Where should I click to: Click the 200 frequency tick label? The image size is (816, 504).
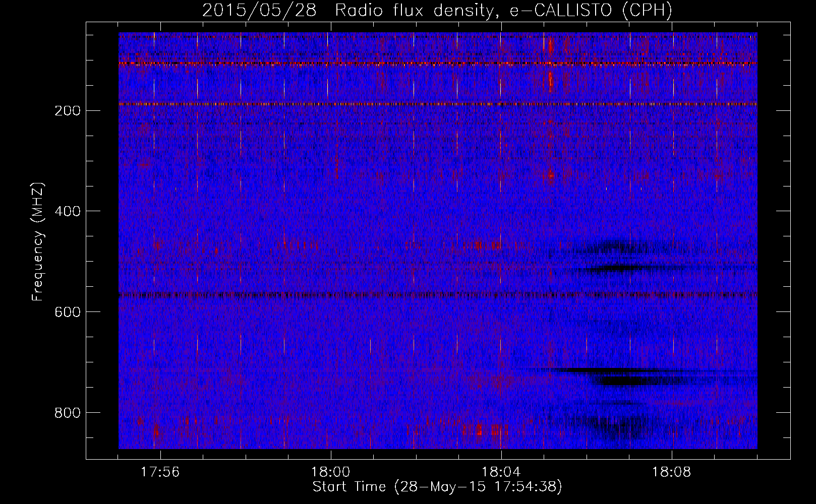(x=67, y=110)
